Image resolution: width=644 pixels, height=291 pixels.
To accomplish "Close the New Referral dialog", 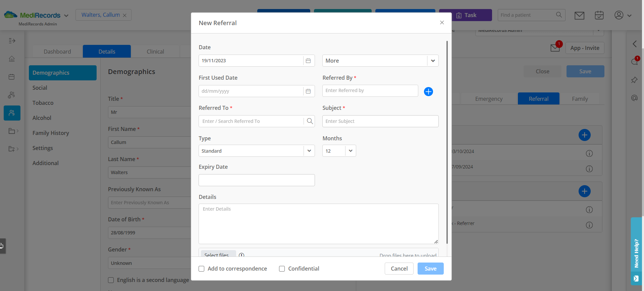I will (x=442, y=22).
